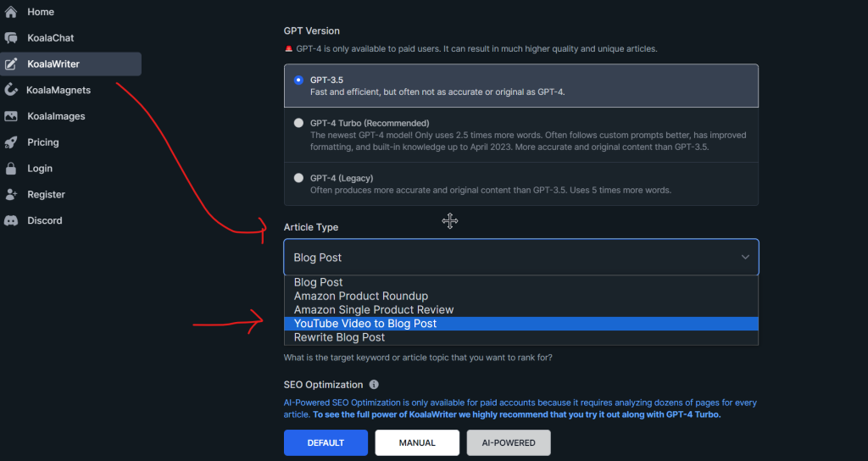This screenshot has width=868, height=461.
Task: Navigate to KoalaImages page
Action: pos(56,116)
